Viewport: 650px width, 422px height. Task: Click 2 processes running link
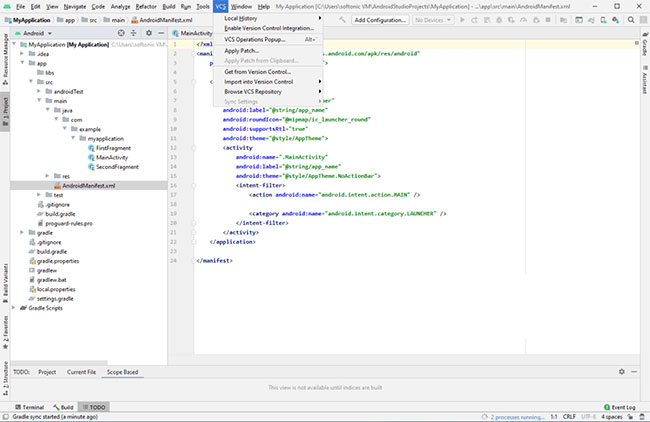pos(517,417)
